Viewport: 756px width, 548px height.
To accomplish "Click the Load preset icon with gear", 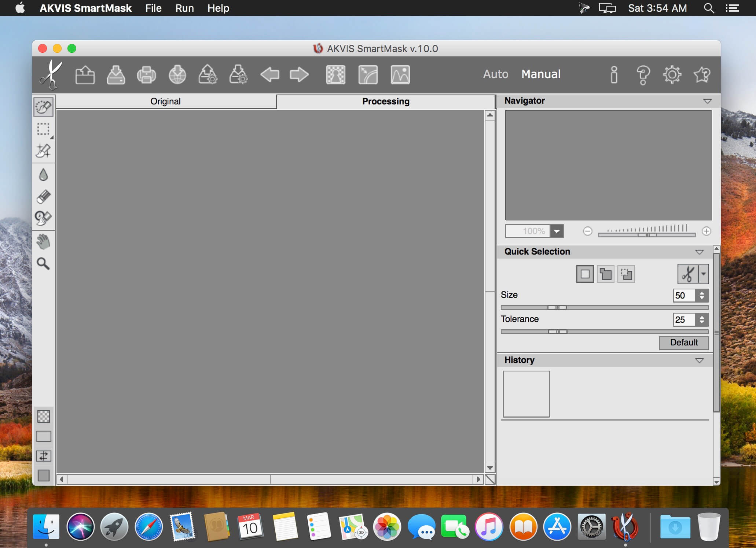I will coord(208,75).
